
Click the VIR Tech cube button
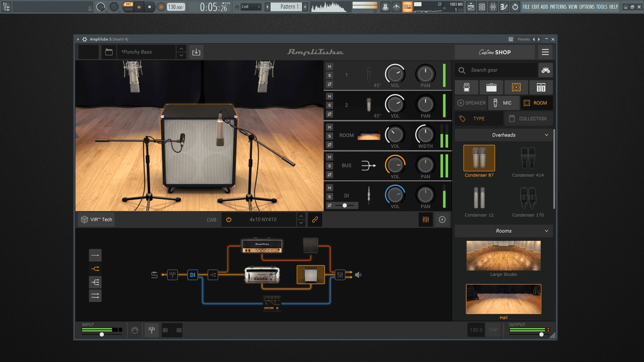(x=96, y=220)
